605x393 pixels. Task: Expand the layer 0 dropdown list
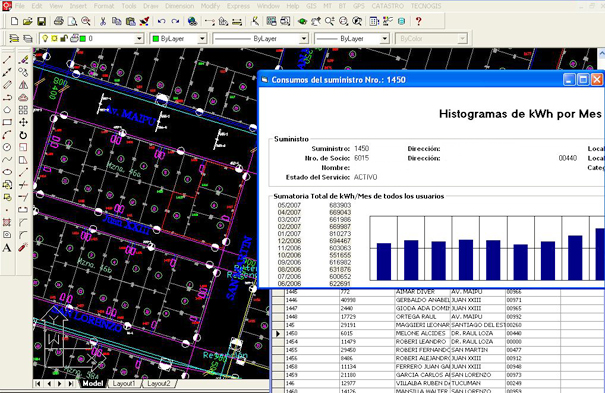(x=139, y=39)
